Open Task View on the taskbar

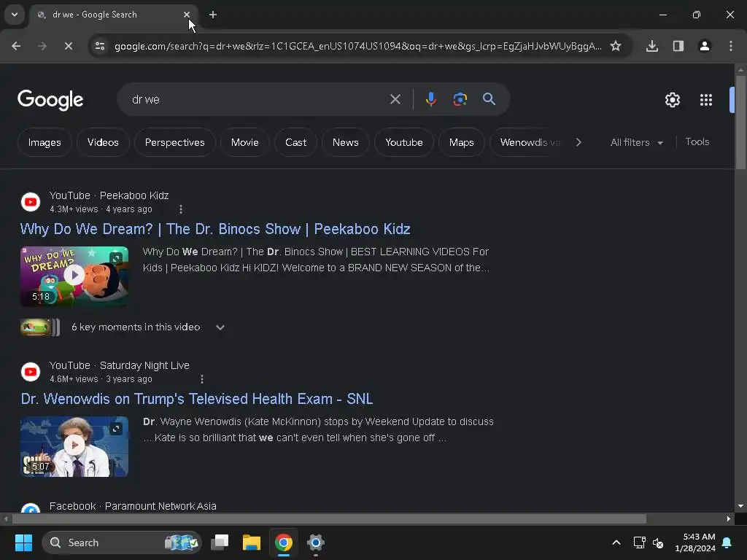pyautogui.click(x=220, y=542)
